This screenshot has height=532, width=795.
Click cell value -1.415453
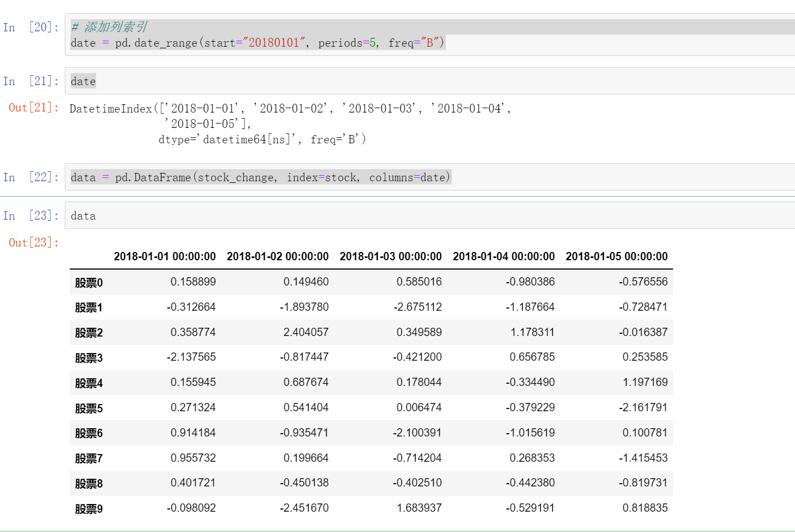click(x=643, y=458)
